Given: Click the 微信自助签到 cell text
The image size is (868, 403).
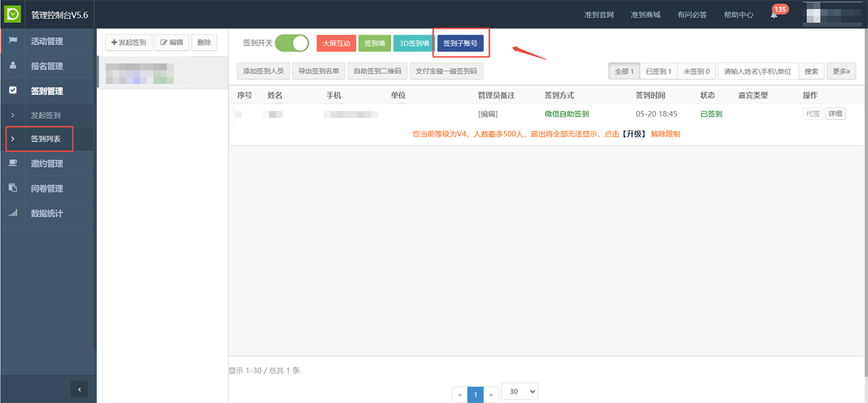Looking at the screenshot, I should (567, 114).
